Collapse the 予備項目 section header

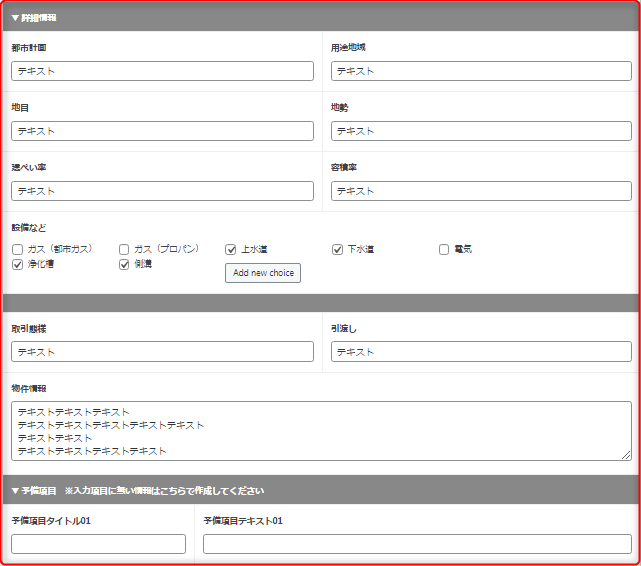tap(34, 490)
